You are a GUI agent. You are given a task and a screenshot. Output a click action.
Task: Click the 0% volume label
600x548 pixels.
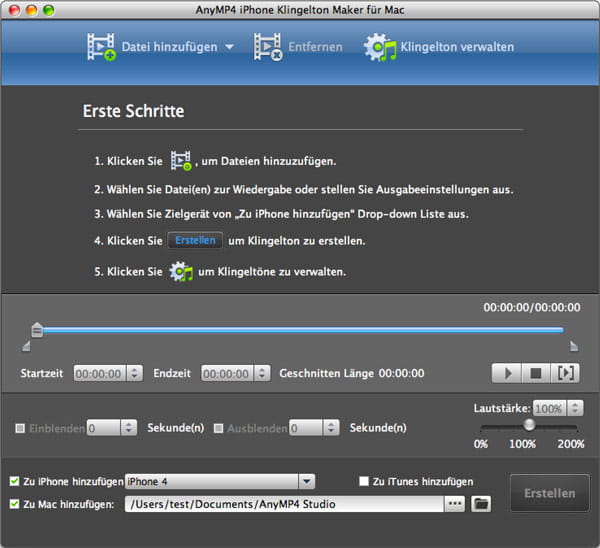(x=481, y=444)
